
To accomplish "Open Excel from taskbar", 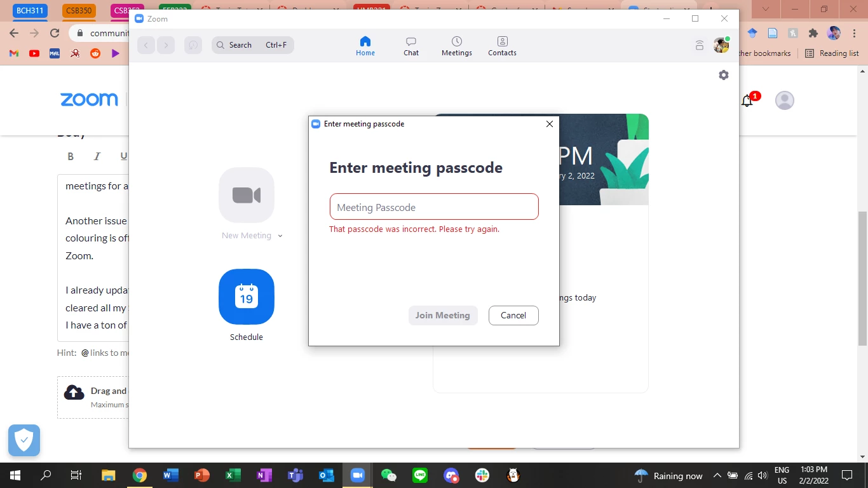I will click(x=233, y=475).
